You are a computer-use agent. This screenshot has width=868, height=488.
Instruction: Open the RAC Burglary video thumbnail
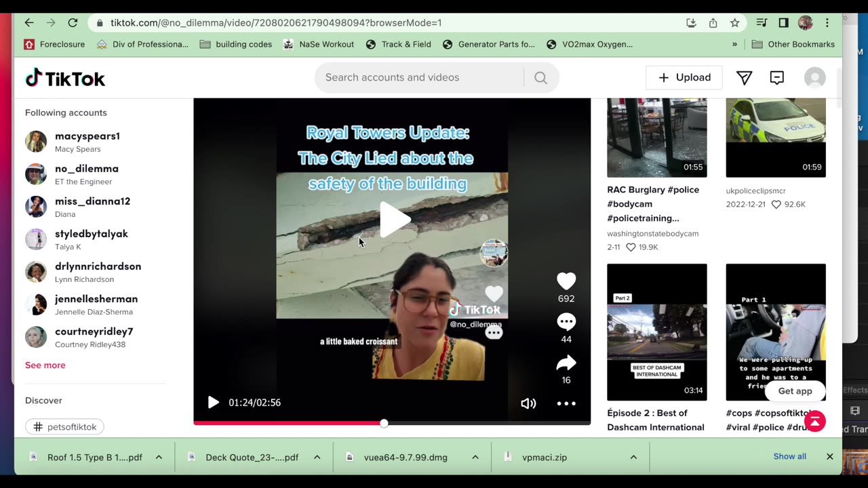[656, 138]
